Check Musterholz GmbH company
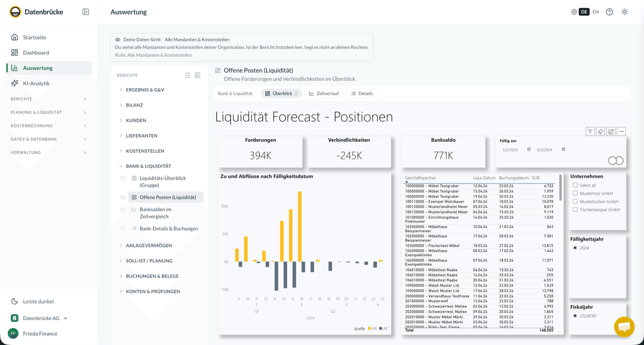Image resolution: width=644 pixels, height=345 pixels. pos(575,193)
